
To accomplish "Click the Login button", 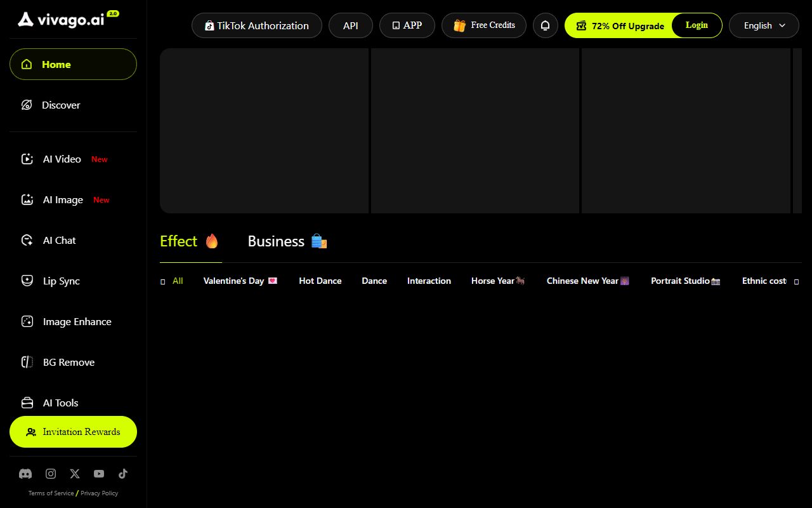I will coord(697,25).
